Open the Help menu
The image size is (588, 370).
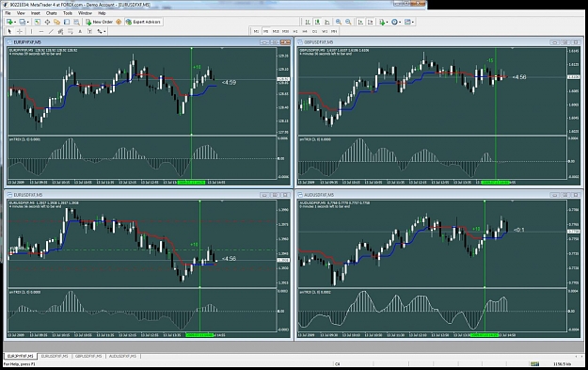[x=102, y=13]
